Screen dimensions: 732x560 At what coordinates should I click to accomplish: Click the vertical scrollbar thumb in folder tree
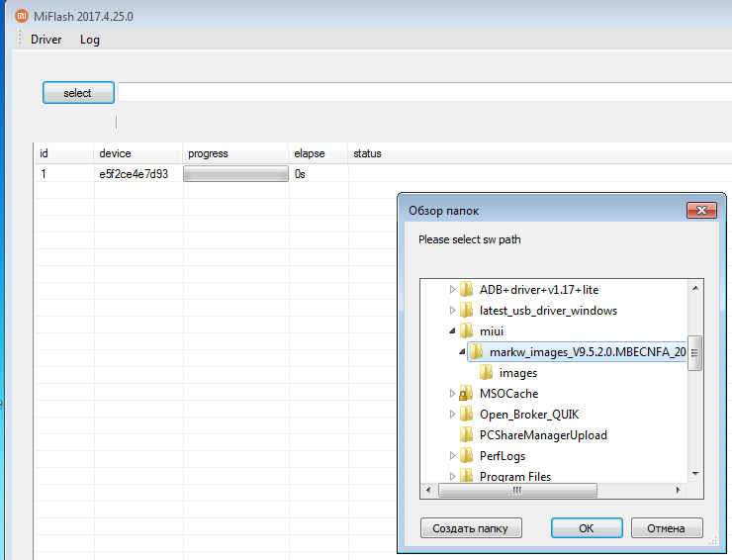(695, 353)
